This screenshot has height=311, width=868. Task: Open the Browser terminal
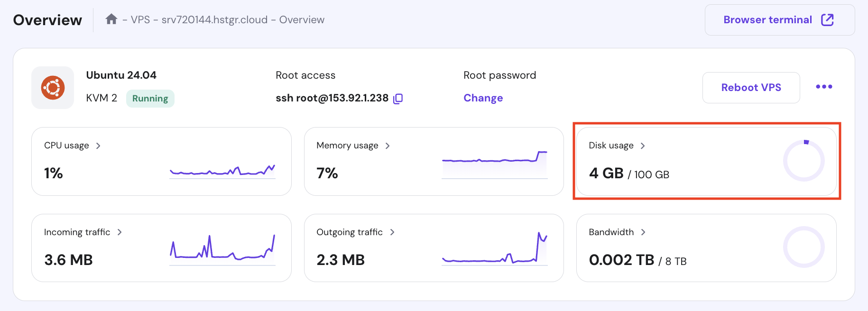tap(767, 20)
